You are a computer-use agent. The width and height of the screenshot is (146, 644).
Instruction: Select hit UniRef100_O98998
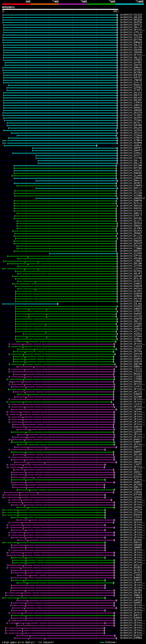[x=131, y=53]
